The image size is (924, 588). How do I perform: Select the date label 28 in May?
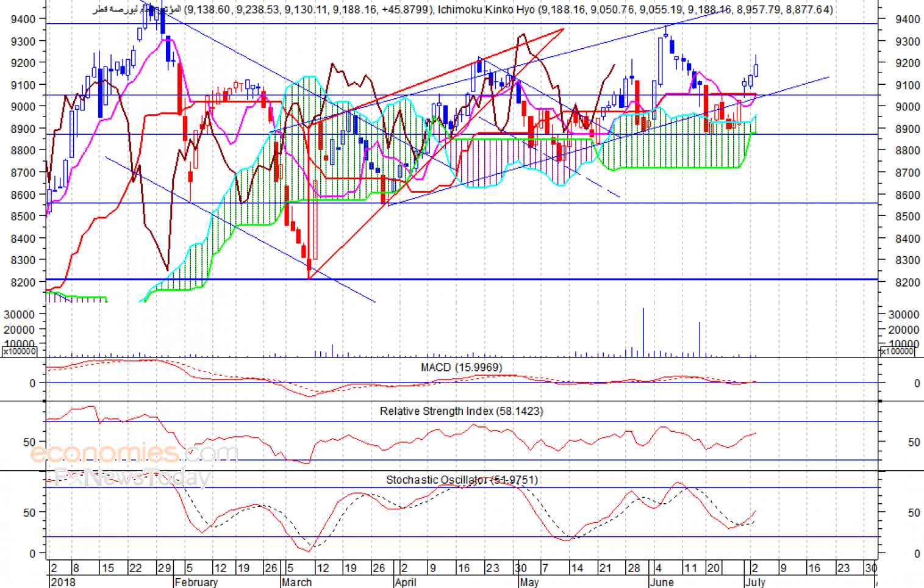(x=634, y=568)
